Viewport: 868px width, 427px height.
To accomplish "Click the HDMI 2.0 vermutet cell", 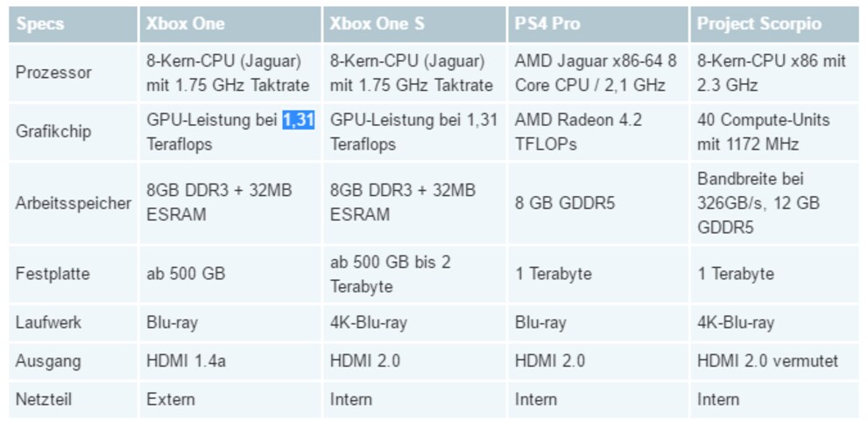I will click(x=767, y=360).
